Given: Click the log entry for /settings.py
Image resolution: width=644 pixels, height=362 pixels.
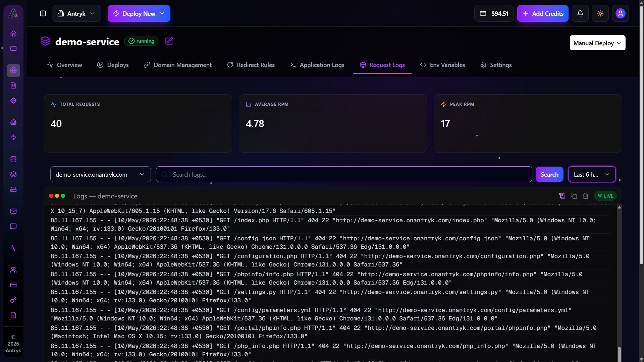Looking at the screenshot, I should click(x=330, y=296).
